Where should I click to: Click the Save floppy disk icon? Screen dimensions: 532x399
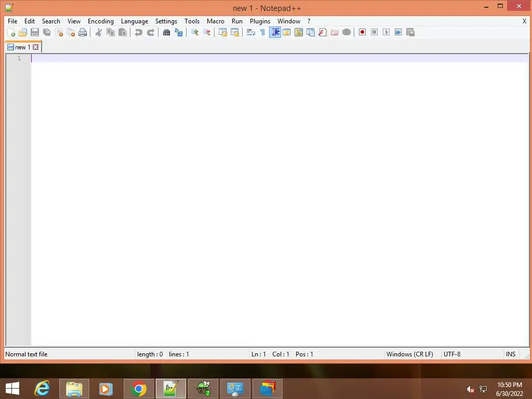[35, 32]
